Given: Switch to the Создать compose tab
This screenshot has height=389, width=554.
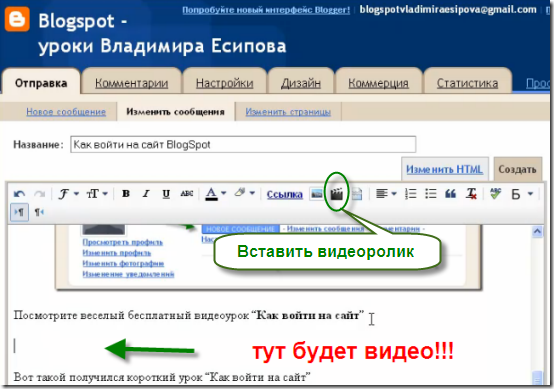Looking at the screenshot, I should click(x=517, y=169).
